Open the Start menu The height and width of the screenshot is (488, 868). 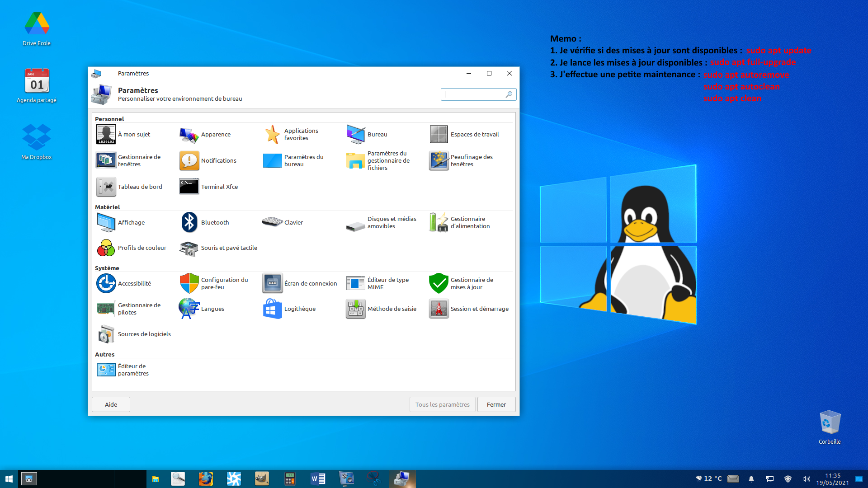pos(9,479)
